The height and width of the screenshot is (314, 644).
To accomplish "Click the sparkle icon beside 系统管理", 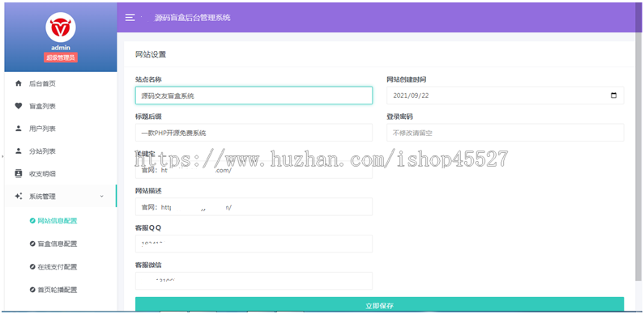I will coord(18,196).
